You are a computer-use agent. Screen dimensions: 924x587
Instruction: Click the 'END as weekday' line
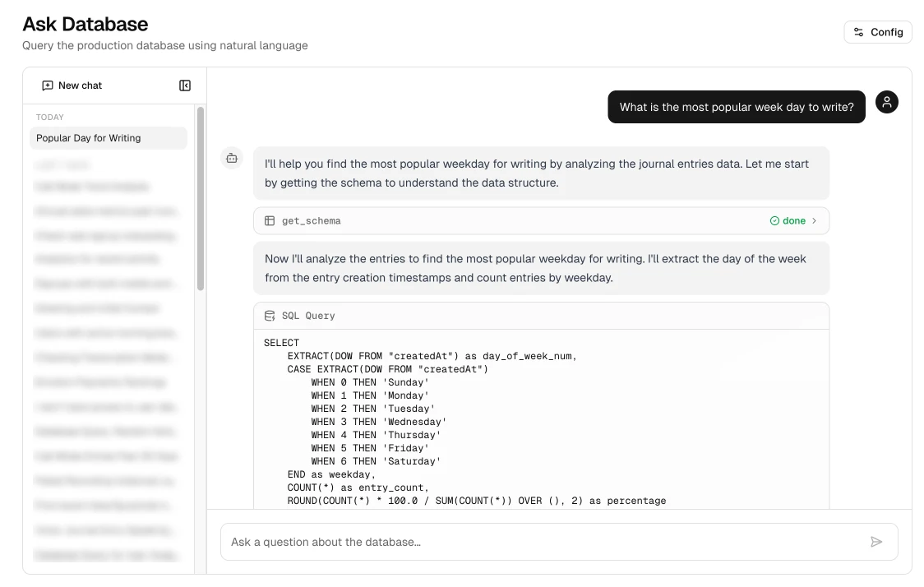pos(332,474)
